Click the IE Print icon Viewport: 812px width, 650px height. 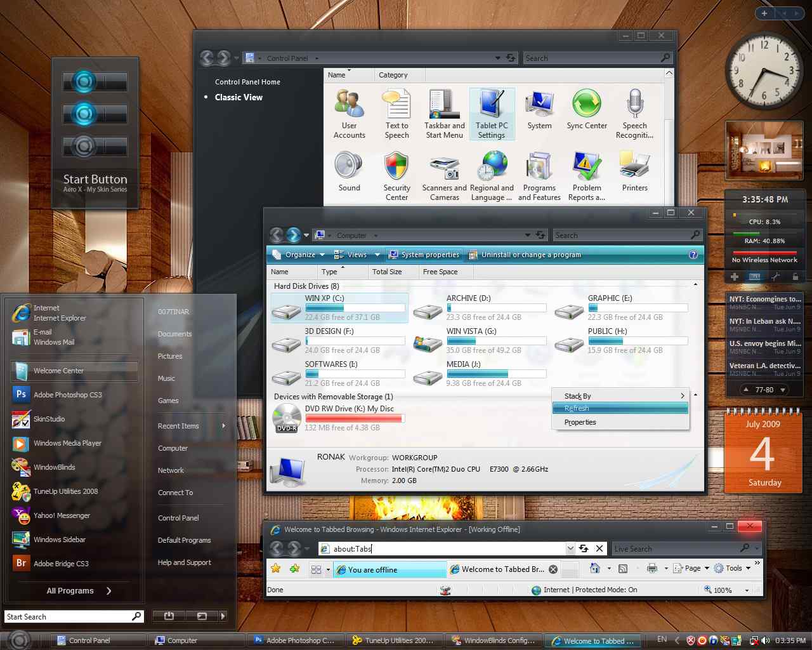tap(652, 568)
